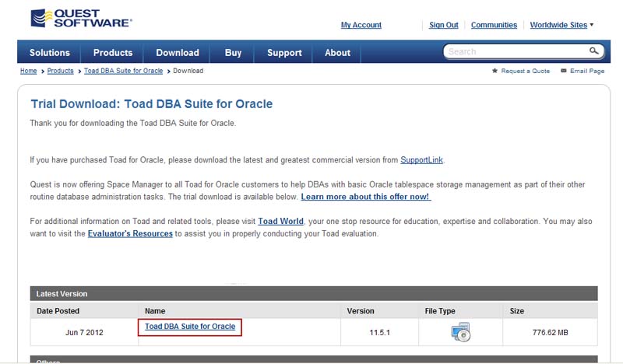Click the search magnifier icon
This screenshot has width=623, height=364.
pos(594,51)
